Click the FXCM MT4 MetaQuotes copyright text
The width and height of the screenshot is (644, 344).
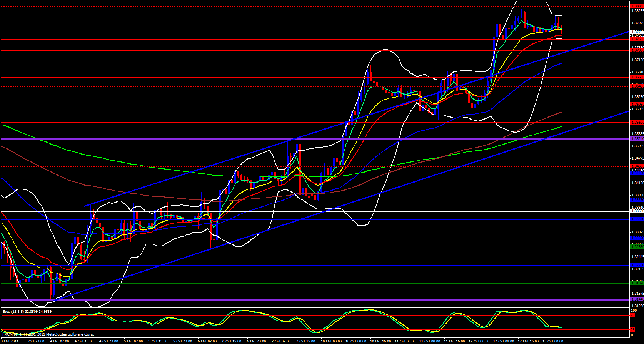pyautogui.click(x=48, y=334)
